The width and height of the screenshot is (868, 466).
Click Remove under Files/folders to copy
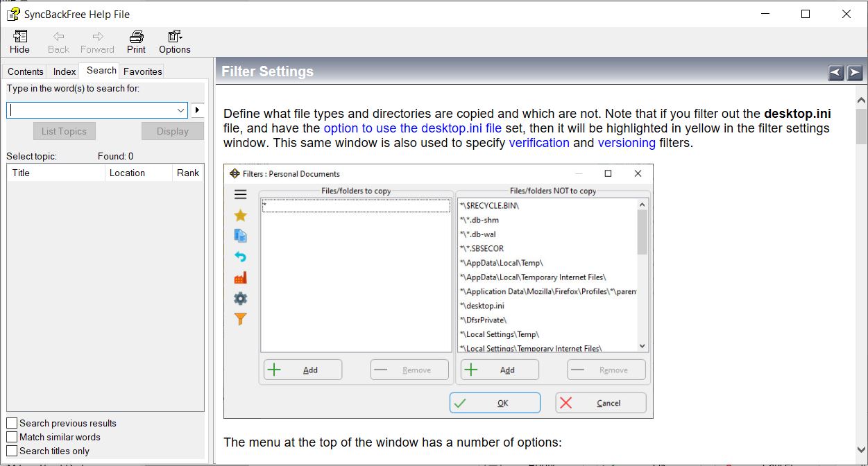pos(409,370)
